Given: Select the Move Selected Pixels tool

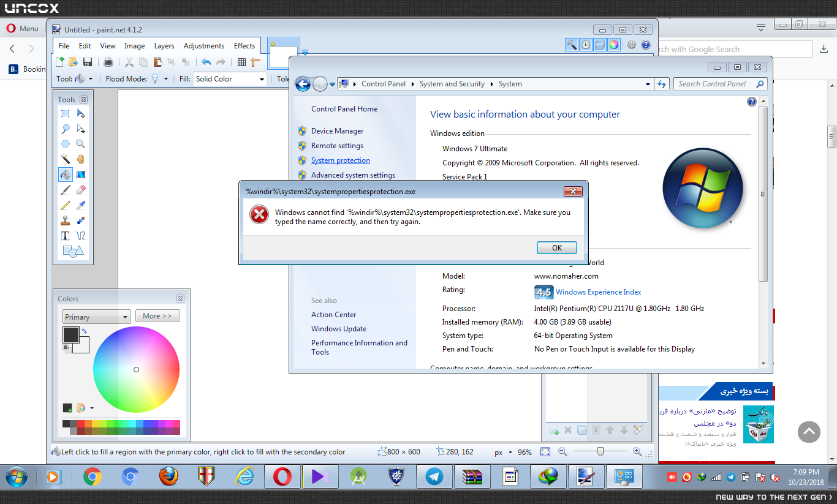Looking at the screenshot, I should (x=81, y=114).
